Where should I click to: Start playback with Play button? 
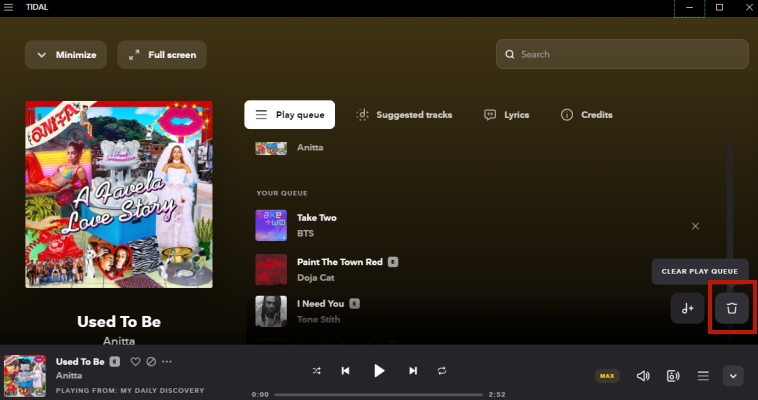pos(379,371)
